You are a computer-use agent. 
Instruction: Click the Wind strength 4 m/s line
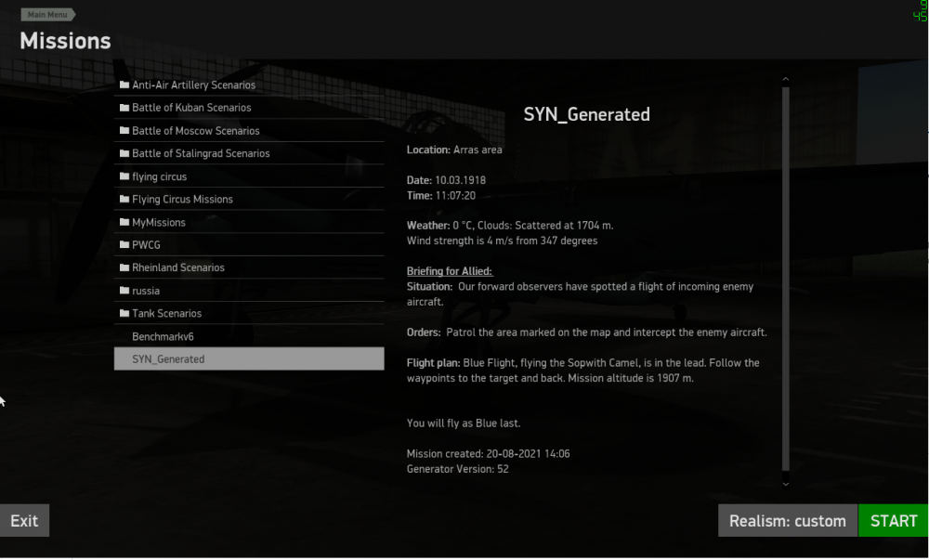coord(502,241)
